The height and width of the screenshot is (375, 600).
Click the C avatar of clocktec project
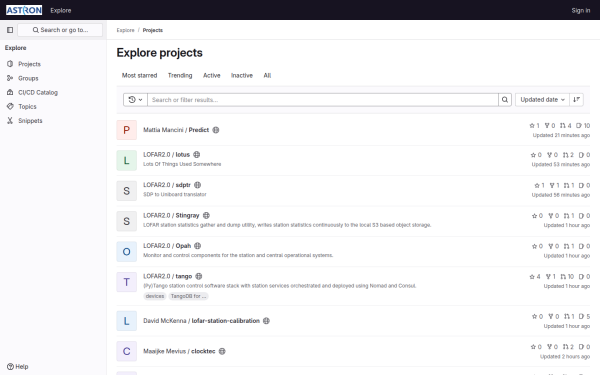click(x=127, y=351)
